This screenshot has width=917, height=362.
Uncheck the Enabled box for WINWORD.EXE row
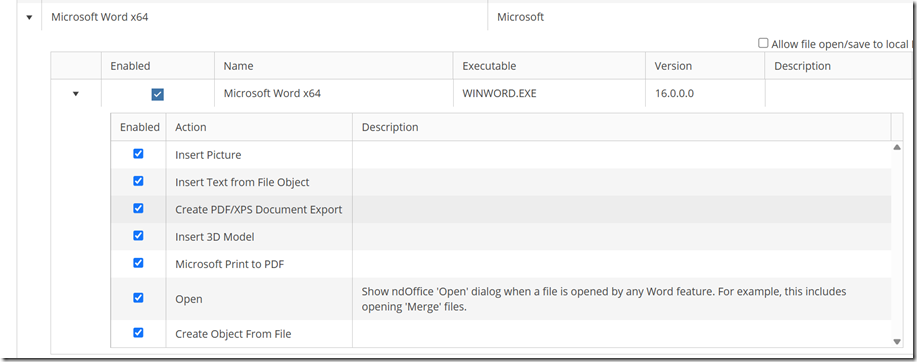pos(157,94)
